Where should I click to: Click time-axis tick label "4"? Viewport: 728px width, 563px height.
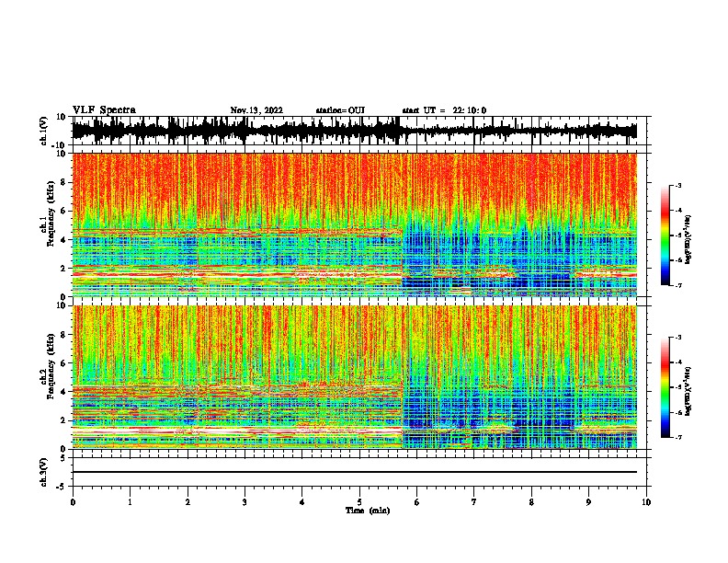click(302, 502)
